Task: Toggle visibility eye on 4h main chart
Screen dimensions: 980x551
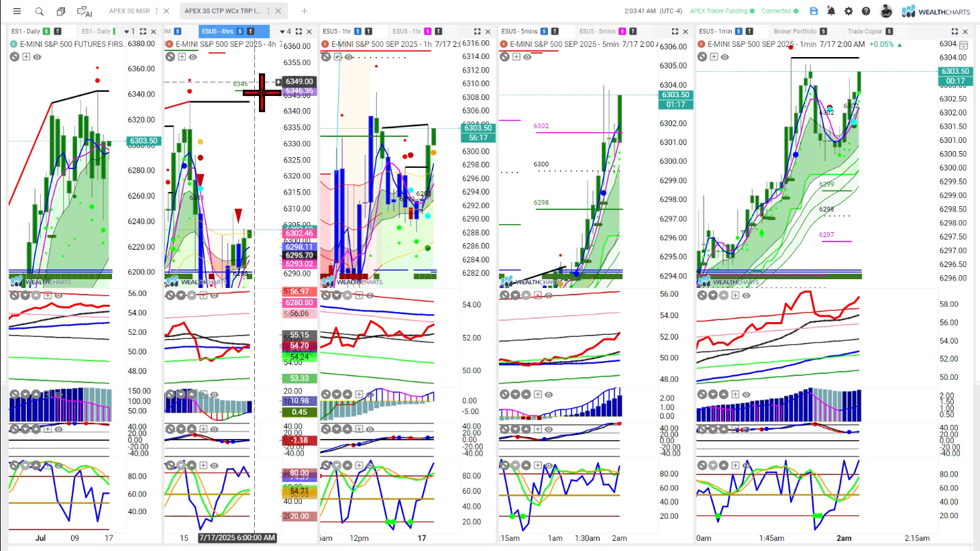Action: point(193,57)
